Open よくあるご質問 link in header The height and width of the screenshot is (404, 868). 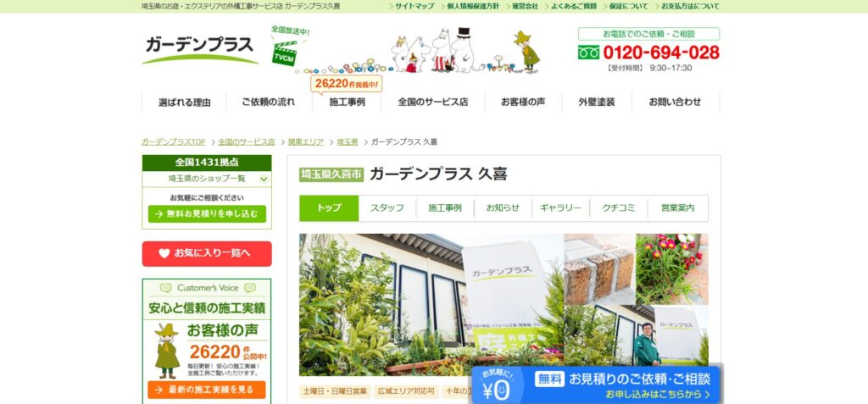click(570, 6)
